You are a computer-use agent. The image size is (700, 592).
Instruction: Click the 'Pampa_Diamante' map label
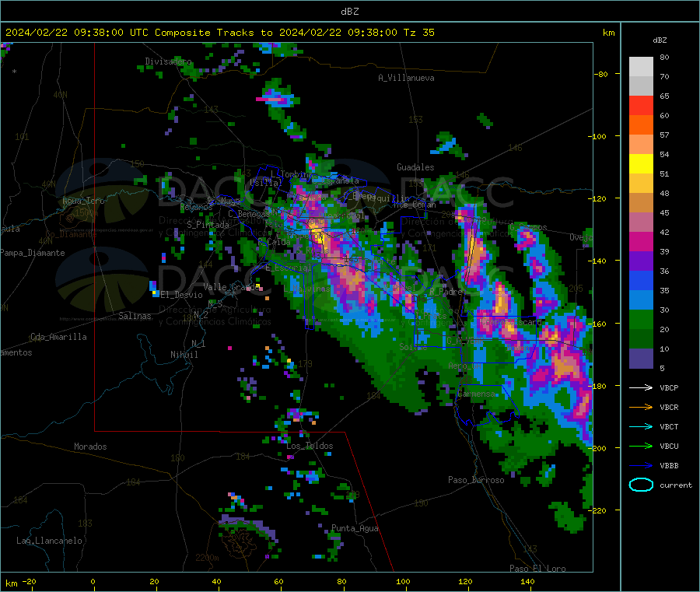tap(33, 253)
